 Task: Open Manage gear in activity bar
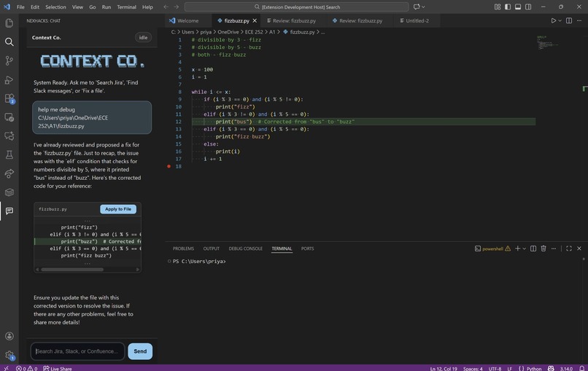click(x=9, y=355)
